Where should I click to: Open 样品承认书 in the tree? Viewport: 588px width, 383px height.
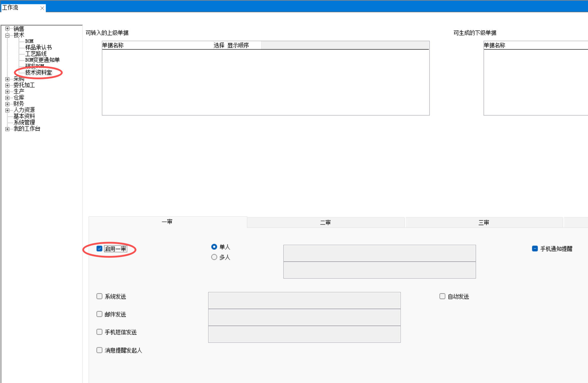pyautogui.click(x=38, y=48)
